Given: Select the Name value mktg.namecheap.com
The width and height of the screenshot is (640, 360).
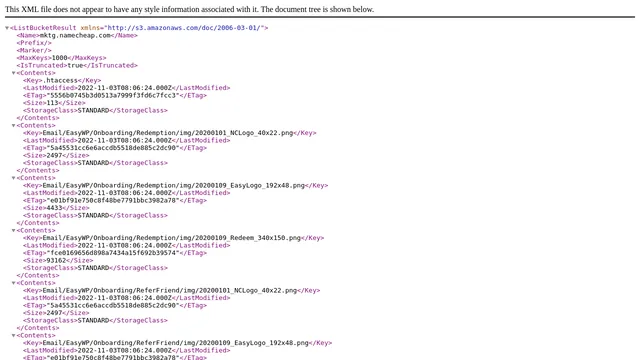Looking at the screenshot, I should tap(75, 36).
